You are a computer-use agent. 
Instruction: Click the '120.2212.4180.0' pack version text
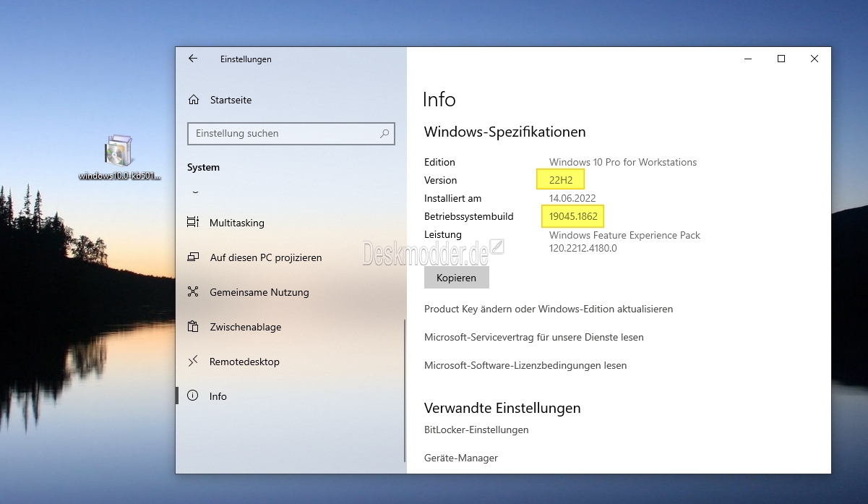[583, 248]
